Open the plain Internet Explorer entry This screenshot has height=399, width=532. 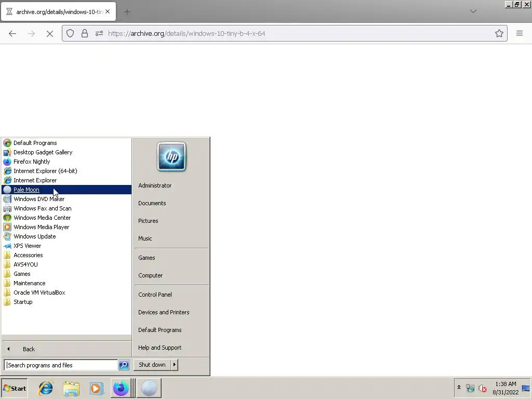[66, 180]
